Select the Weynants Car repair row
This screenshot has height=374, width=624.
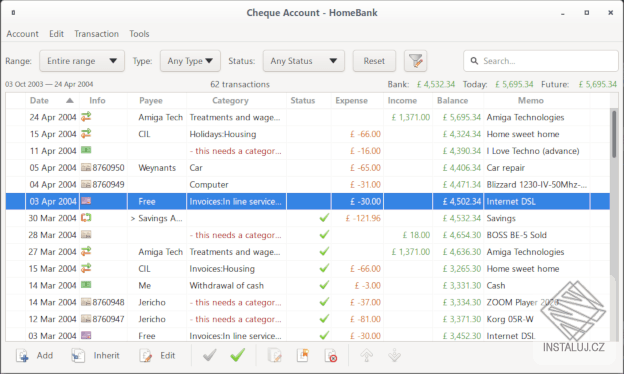coord(308,168)
